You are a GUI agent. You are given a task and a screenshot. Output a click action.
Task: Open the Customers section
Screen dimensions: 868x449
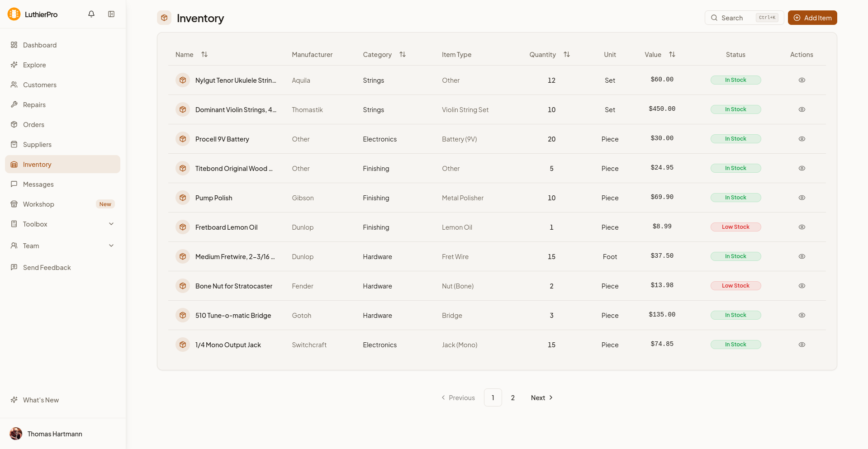pos(62,85)
